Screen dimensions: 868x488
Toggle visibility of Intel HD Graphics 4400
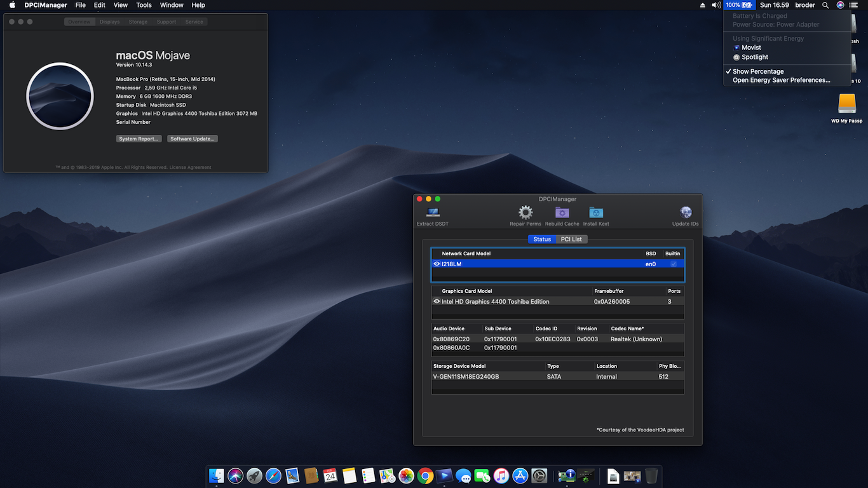tap(437, 301)
